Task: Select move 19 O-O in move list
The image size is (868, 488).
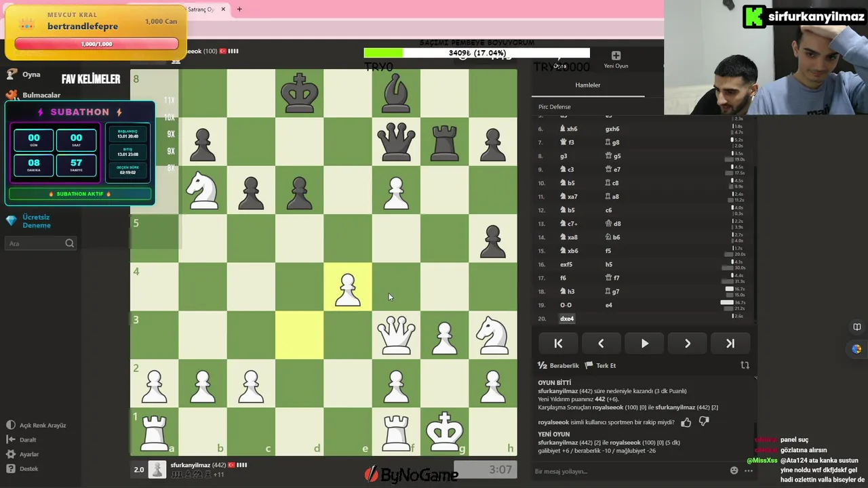Action: (x=566, y=305)
